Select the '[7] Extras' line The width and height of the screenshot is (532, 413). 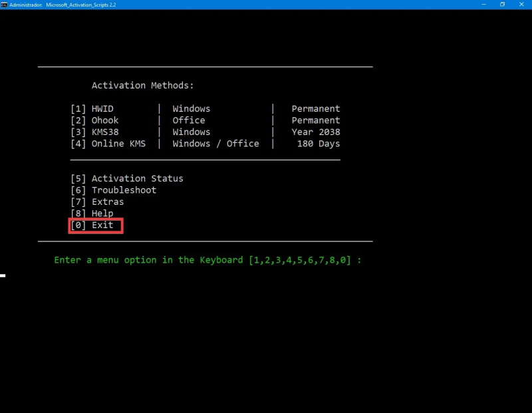[97, 202]
